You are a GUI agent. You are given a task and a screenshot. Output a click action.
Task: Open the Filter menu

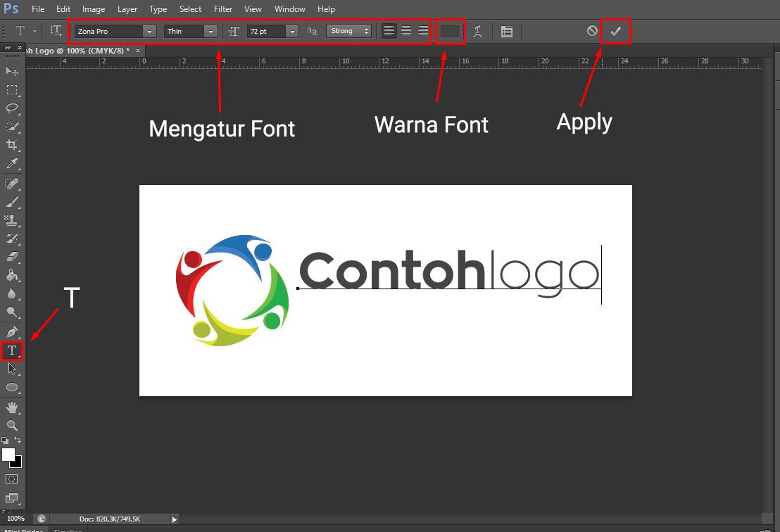coord(222,9)
